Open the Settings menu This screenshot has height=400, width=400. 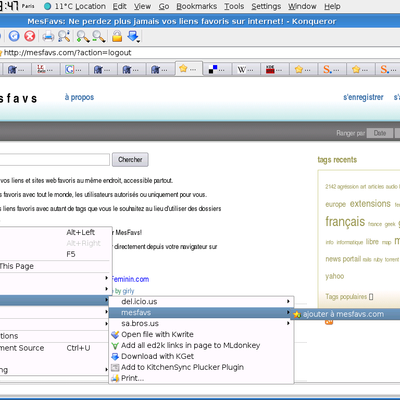coord(266,6)
